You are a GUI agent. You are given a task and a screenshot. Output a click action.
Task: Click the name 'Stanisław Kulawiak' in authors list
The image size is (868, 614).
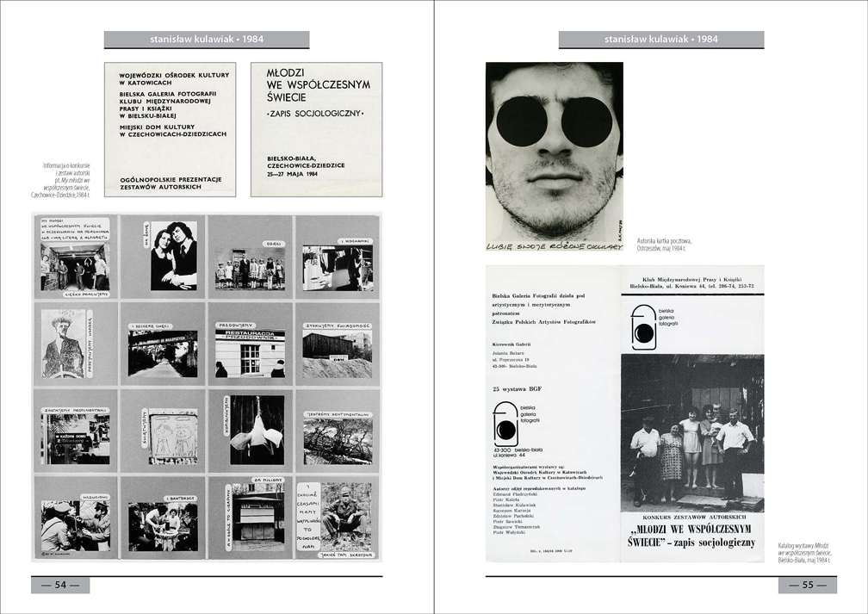(514, 505)
